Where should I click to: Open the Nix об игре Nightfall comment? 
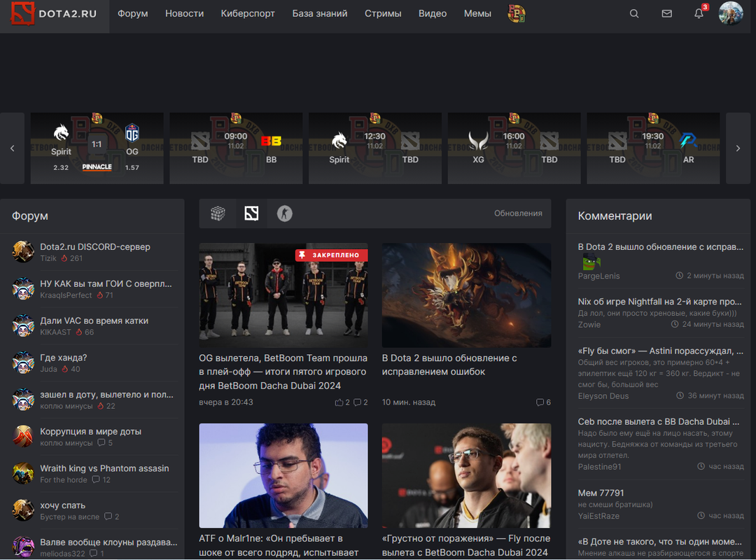pyautogui.click(x=659, y=302)
